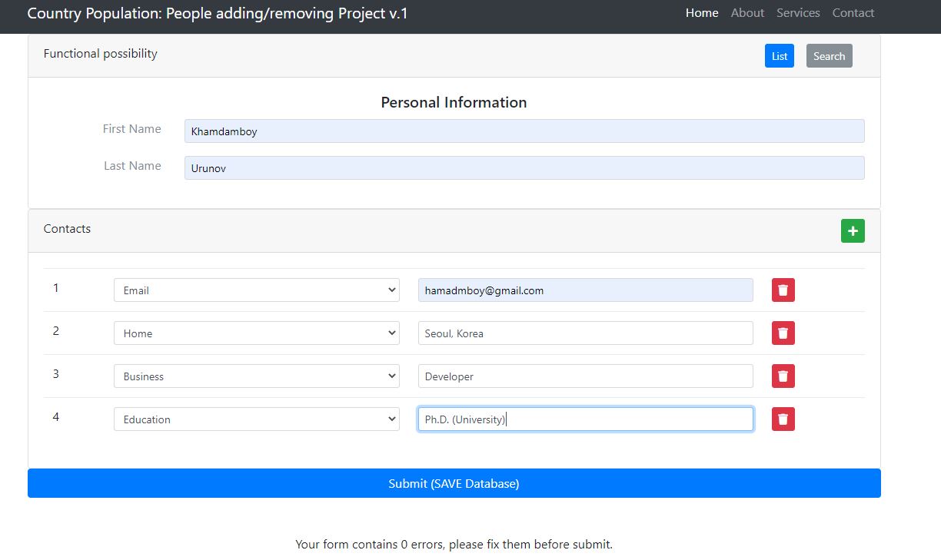Focus the First Name field

(x=524, y=131)
